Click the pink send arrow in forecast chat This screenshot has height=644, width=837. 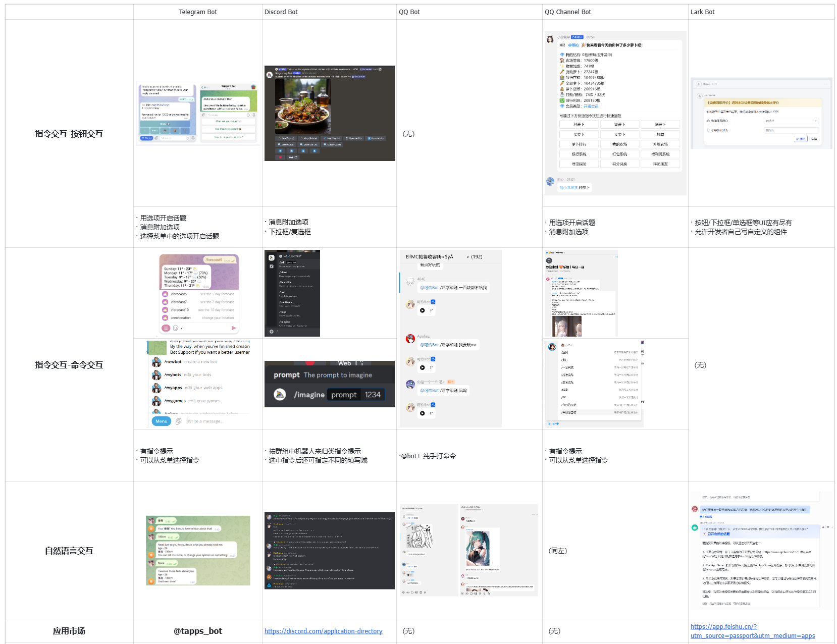(233, 328)
